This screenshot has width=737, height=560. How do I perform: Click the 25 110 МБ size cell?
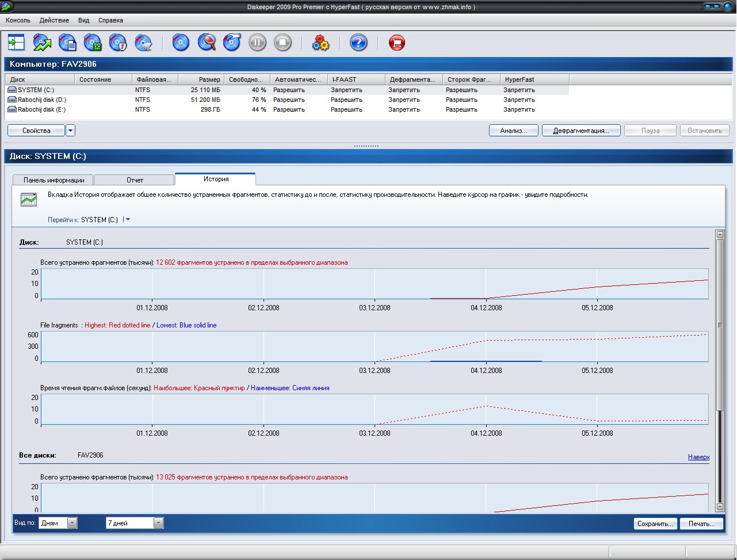pos(205,90)
